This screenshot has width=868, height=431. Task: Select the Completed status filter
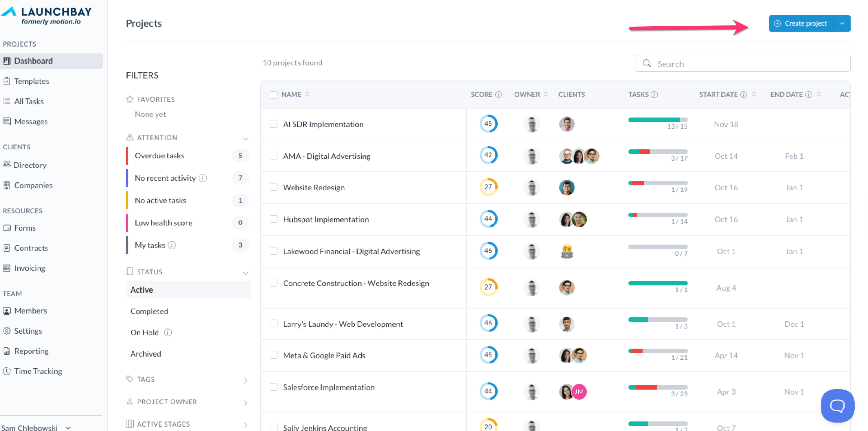pos(149,311)
